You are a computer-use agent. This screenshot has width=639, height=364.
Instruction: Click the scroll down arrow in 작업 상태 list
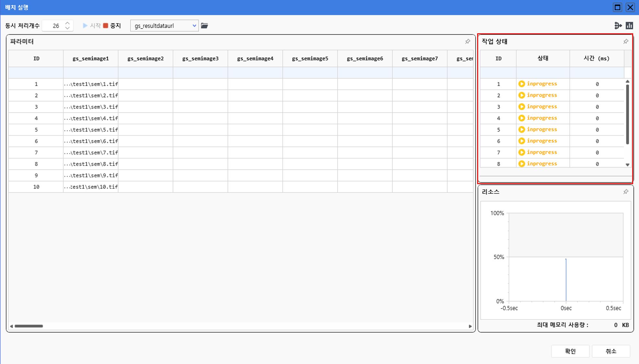(x=627, y=165)
